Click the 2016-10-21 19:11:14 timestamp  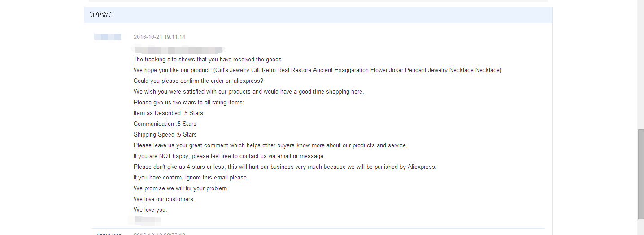click(x=159, y=37)
